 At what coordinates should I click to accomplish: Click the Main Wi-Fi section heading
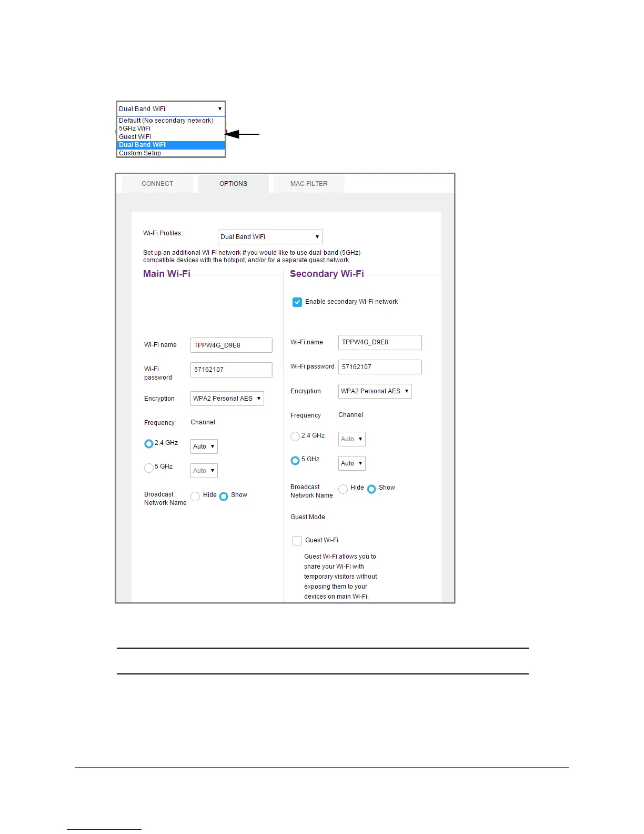(x=167, y=274)
